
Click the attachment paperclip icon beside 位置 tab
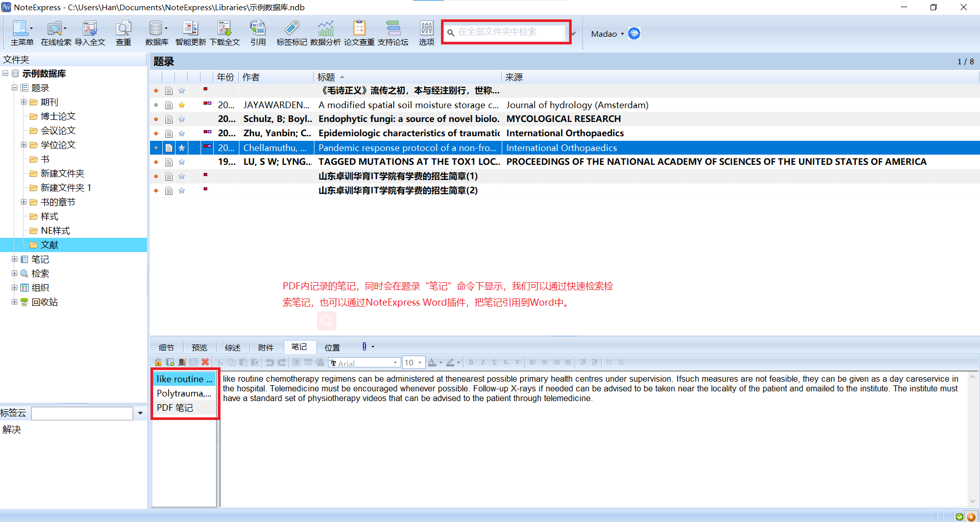pyautogui.click(x=364, y=347)
